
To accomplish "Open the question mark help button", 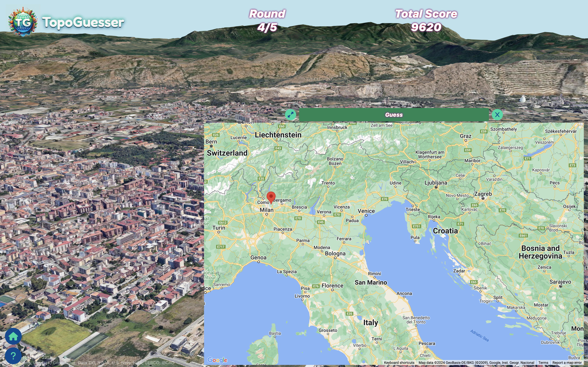I will tap(13, 356).
